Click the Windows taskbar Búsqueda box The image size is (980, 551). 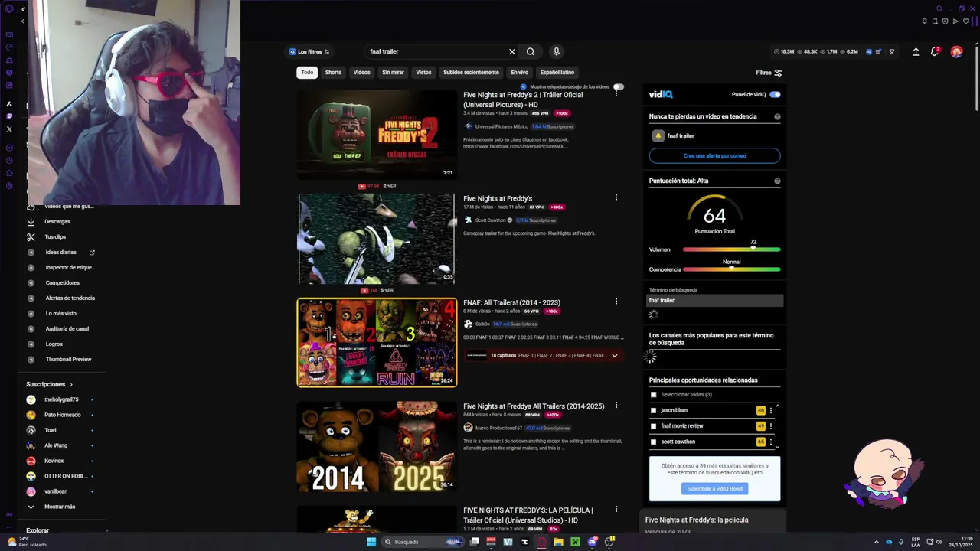click(x=423, y=542)
